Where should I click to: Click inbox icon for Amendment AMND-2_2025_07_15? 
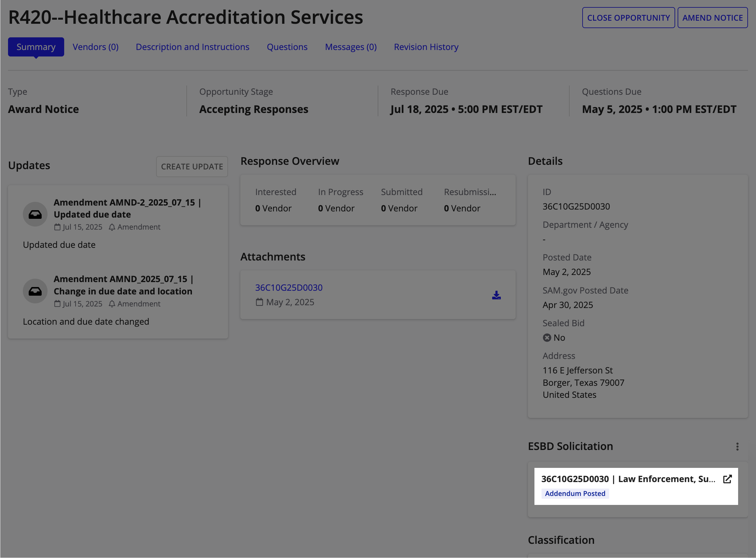35,214
